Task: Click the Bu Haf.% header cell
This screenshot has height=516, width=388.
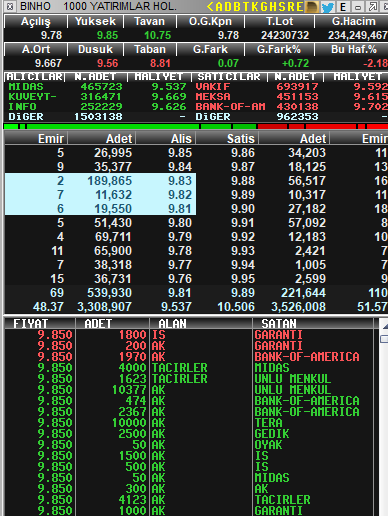Action: coord(352,49)
